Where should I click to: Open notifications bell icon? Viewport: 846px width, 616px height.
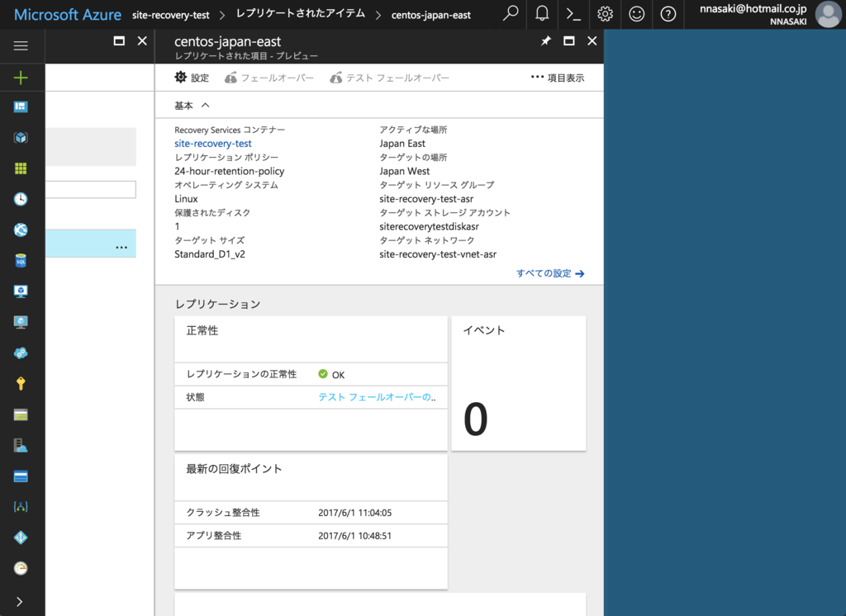point(542,13)
